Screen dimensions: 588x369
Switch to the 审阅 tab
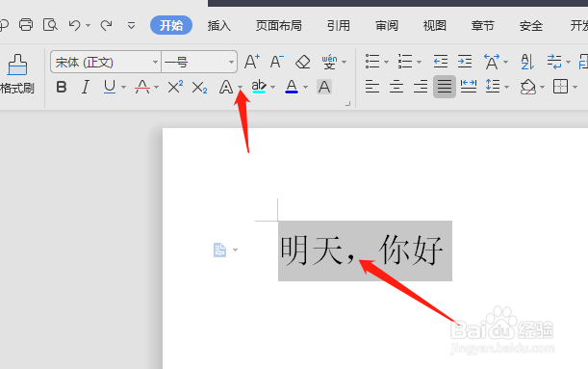[x=387, y=25]
